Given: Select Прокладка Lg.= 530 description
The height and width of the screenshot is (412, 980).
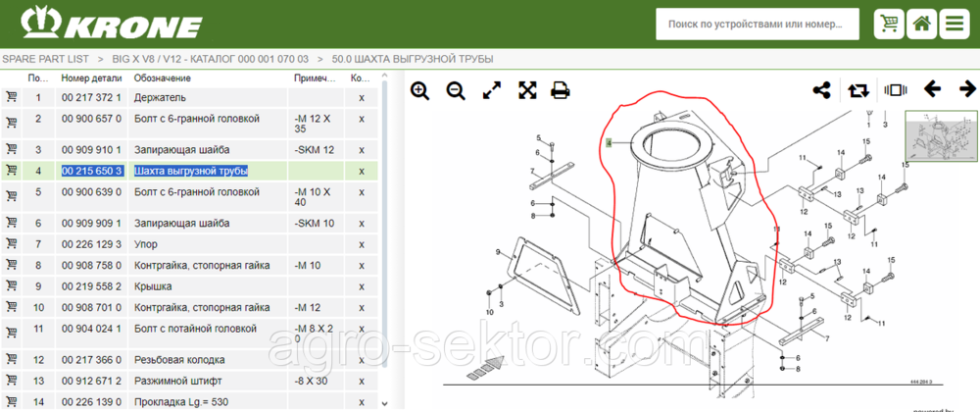Looking at the screenshot, I should pyautogui.click(x=180, y=402).
